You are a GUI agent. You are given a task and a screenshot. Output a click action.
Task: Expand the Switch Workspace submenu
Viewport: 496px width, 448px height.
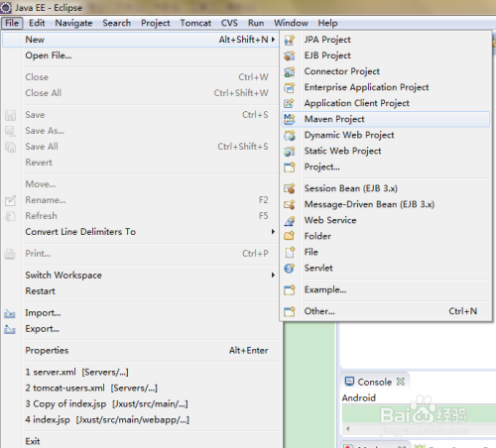pyautogui.click(x=273, y=275)
